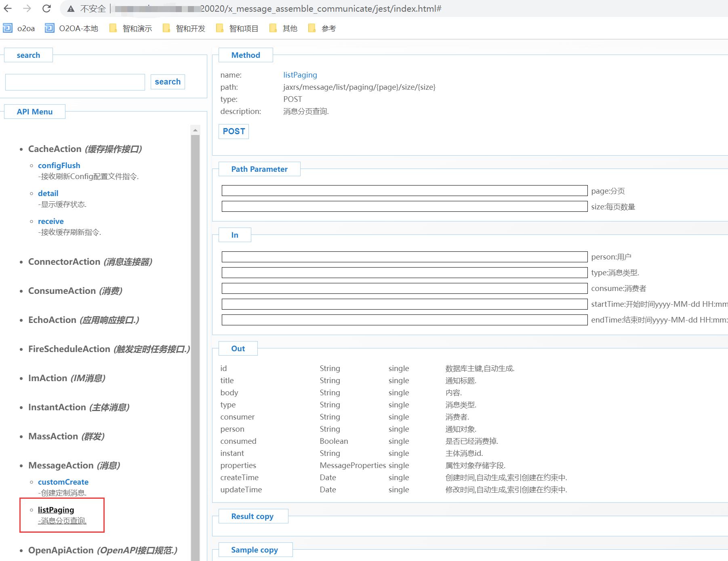Click the search button beside the input

pos(168,82)
